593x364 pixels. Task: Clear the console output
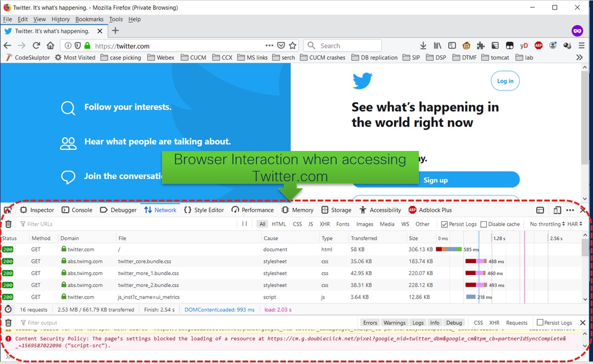point(8,323)
